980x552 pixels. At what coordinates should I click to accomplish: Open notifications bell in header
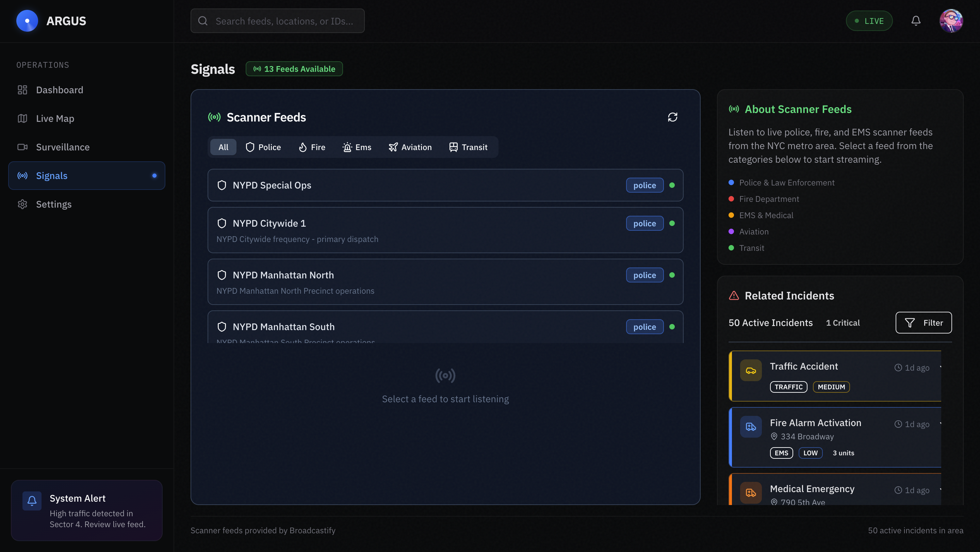pos(916,21)
